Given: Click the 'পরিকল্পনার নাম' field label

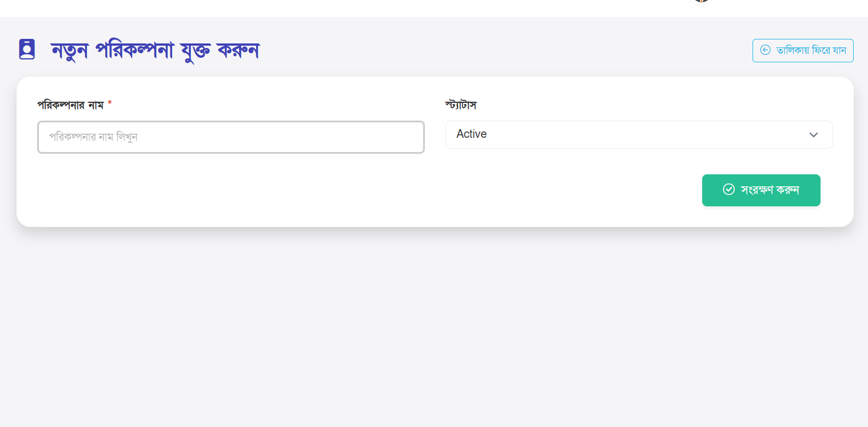Looking at the screenshot, I should pyautogui.click(x=70, y=105).
